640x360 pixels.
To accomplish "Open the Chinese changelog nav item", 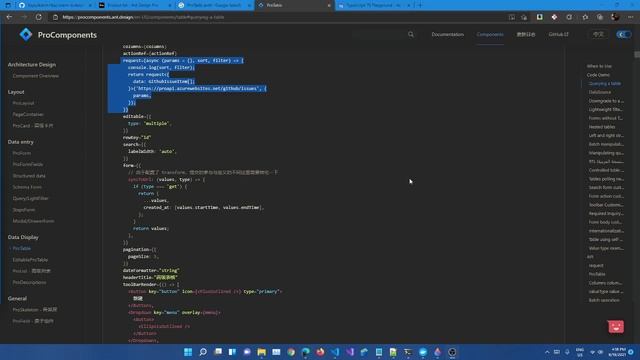I will coord(526,35).
